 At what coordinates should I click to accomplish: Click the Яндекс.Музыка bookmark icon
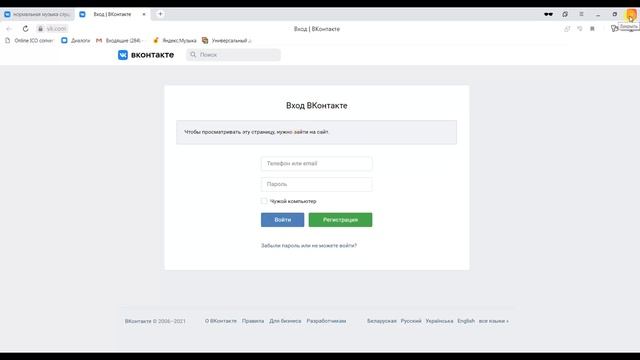pos(156,40)
